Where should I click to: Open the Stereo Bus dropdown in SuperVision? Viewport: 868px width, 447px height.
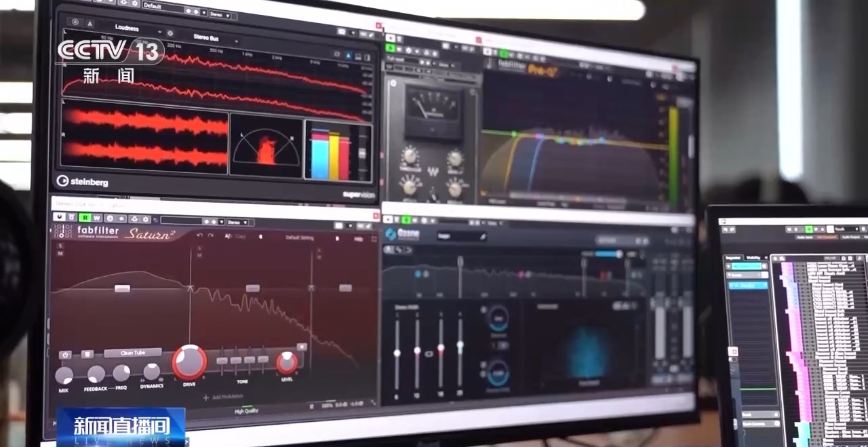coord(207,38)
